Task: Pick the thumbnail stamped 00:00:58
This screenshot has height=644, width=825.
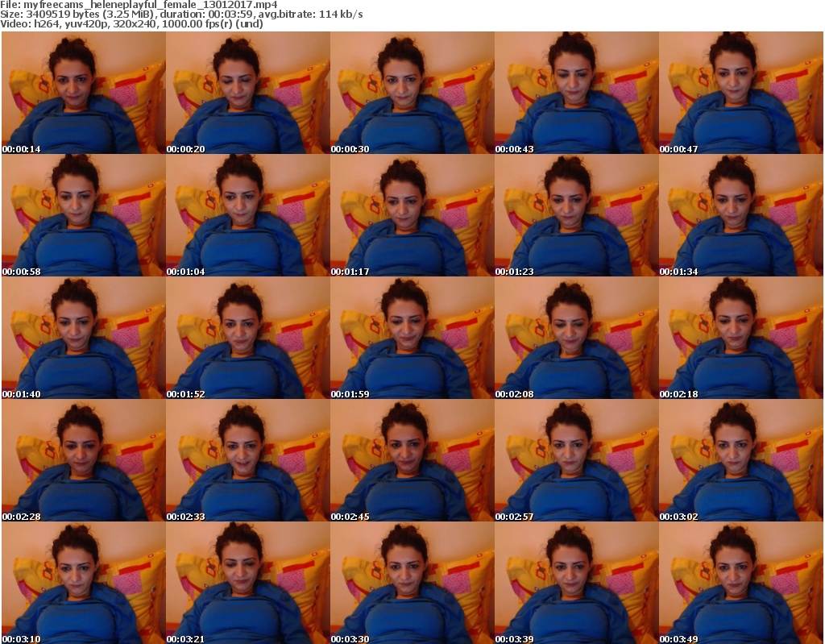Action: click(x=84, y=215)
